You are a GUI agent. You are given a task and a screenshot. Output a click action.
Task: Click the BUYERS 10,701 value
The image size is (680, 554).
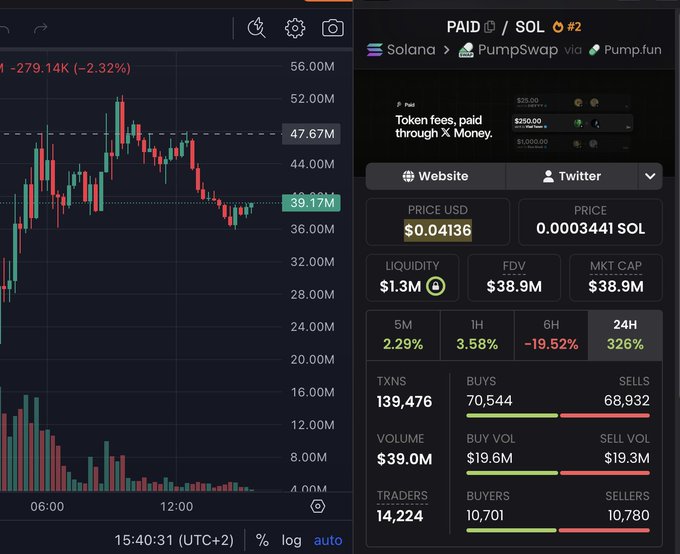click(485, 515)
